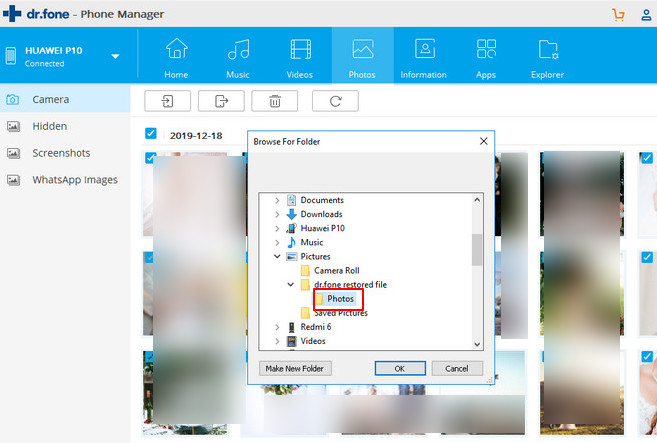Viewport: 657px width, 443px height.
Task: Switch to the Videos tab
Action: tap(300, 57)
